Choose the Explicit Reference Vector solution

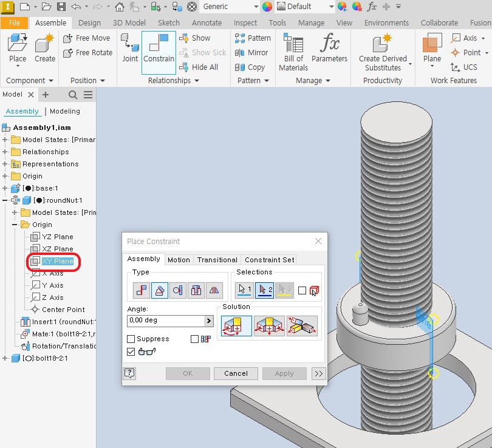(302, 326)
